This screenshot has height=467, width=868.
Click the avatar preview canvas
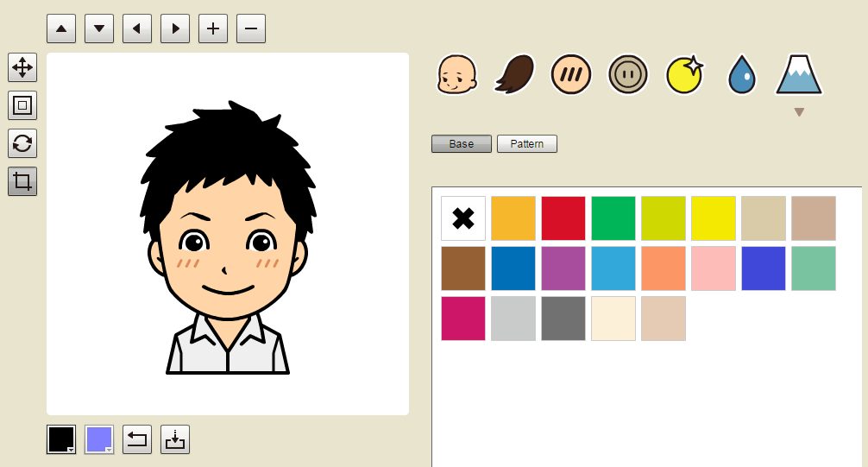tap(228, 234)
